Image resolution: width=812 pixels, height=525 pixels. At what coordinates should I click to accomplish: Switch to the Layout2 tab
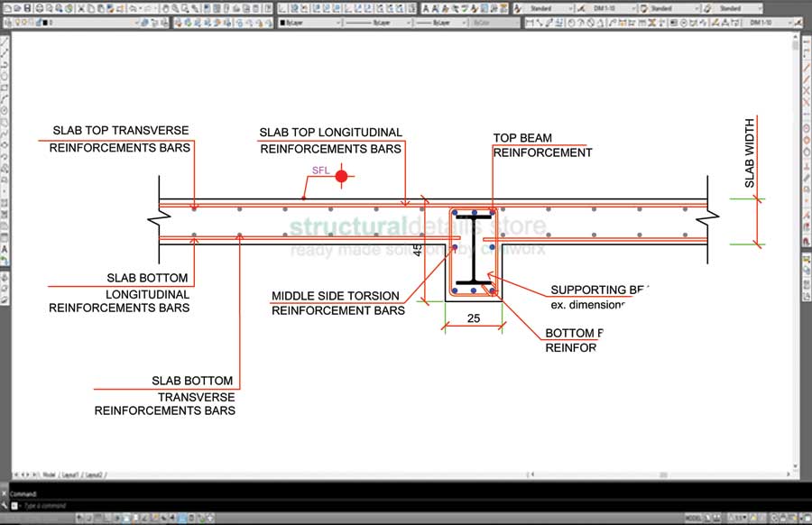(93, 474)
